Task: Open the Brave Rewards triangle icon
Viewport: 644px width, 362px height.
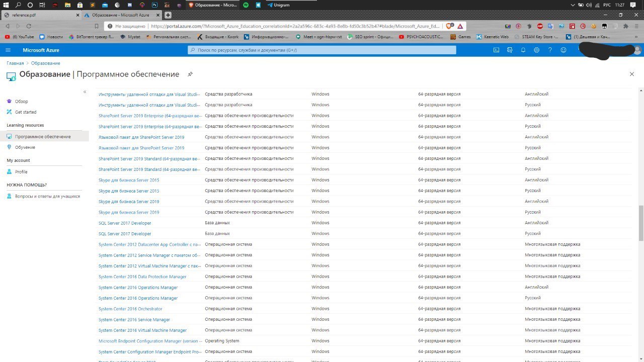Action: click(x=460, y=26)
